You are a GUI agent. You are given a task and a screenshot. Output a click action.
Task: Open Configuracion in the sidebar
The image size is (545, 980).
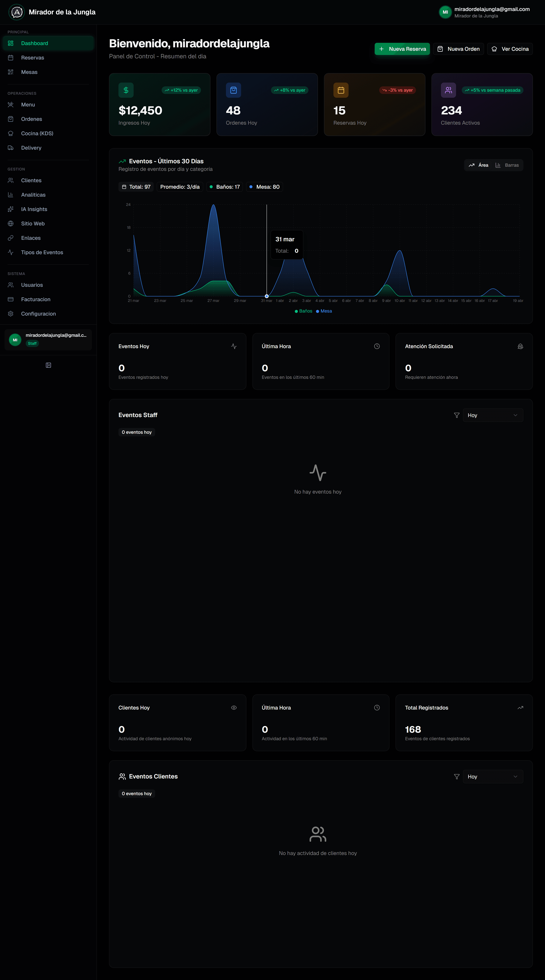[x=48, y=314]
